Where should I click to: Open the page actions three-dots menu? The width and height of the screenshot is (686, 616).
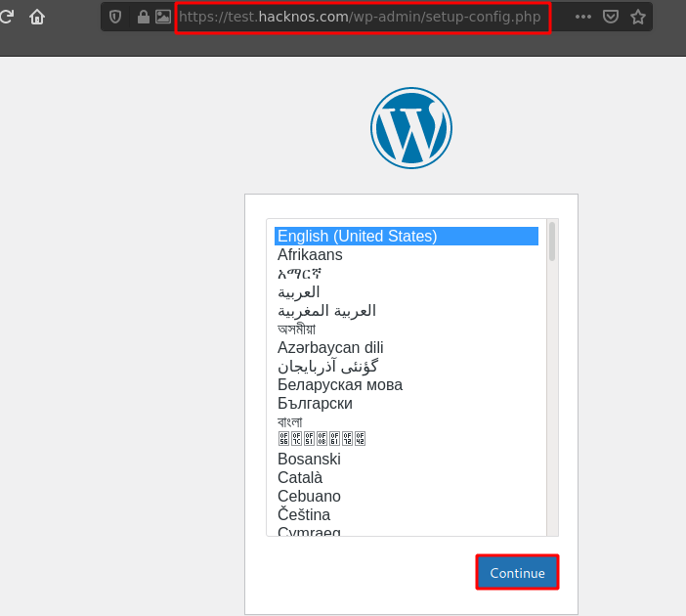pos(582,17)
